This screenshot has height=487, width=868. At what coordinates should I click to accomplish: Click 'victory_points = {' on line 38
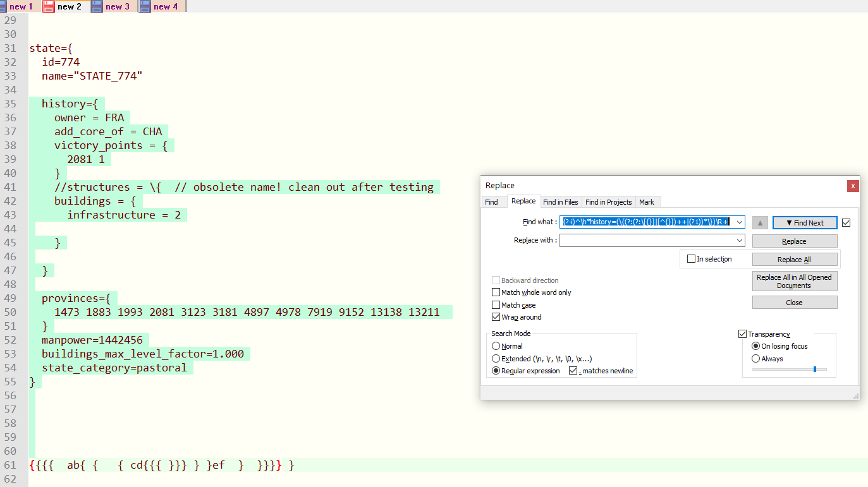[111, 145]
